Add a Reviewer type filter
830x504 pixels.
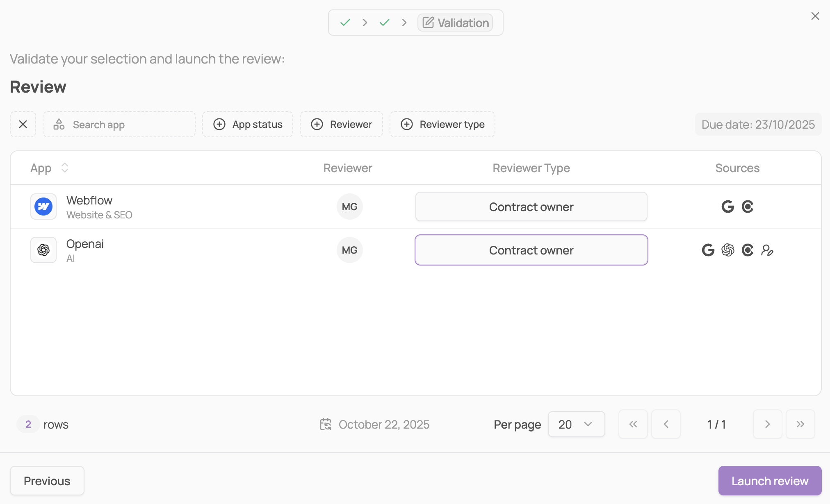tap(442, 124)
